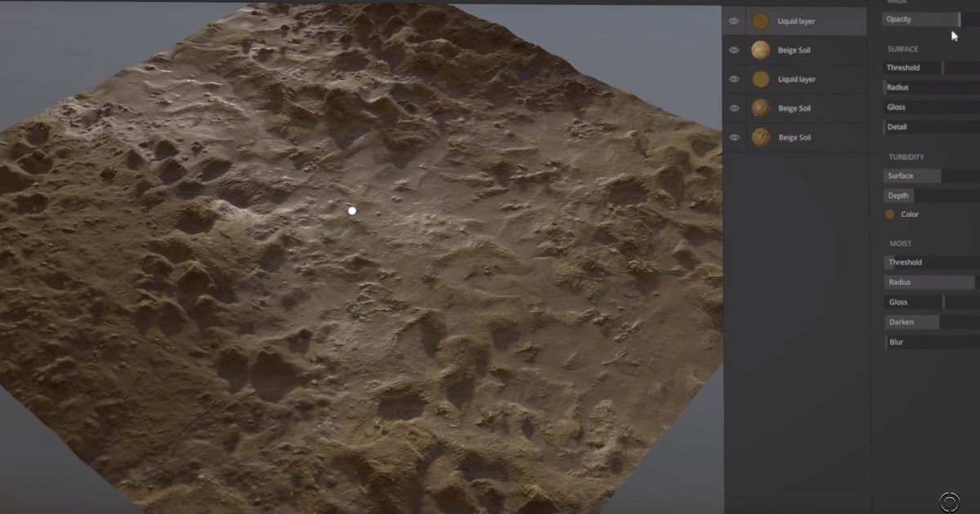Click the Moist Darken slider
This screenshot has width=980, height=514.
[932, 322]
